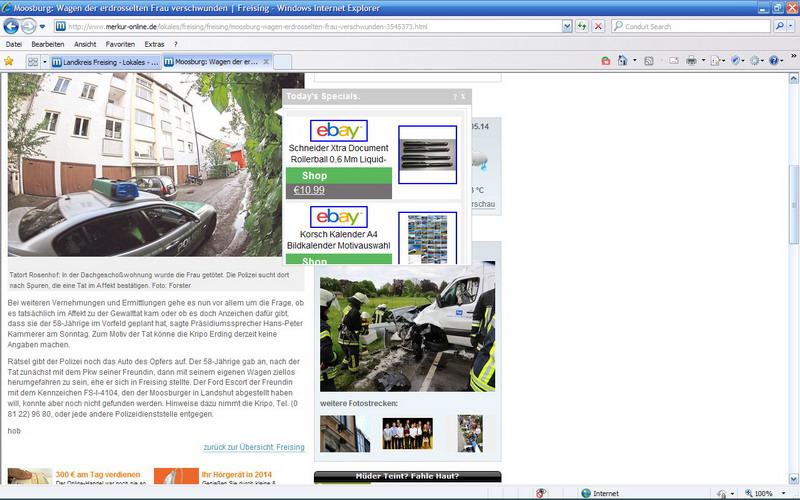
Task: Open the tab list dropdown arrow
Action: [x=44, y=62]
